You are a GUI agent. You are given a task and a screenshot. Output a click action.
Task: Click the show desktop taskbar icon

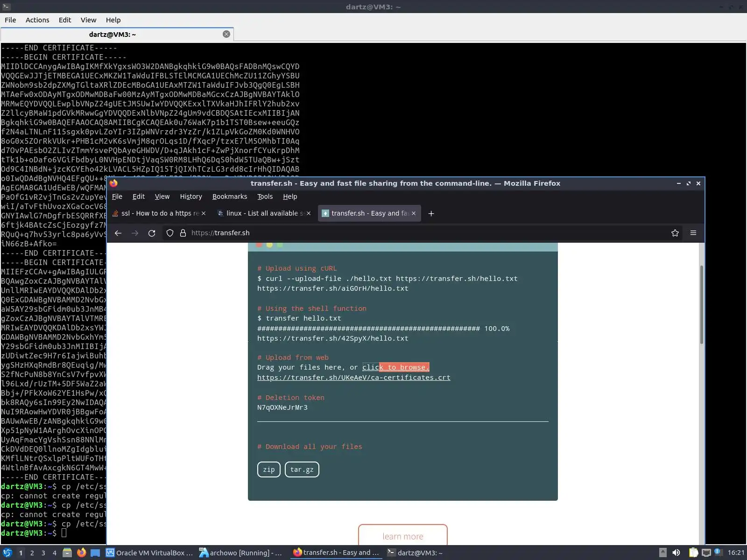(x=95, y=553)
